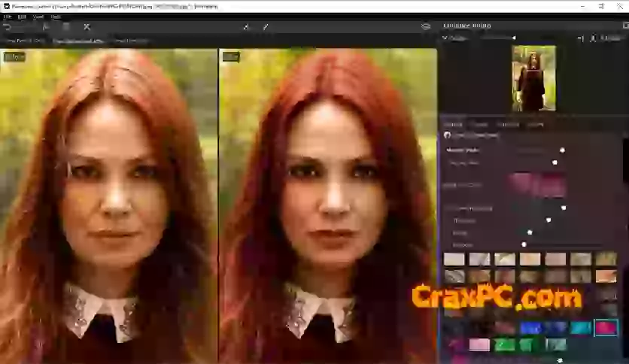Viewport: 629px width, 364px height.
Task: Open the second tab in the controls panel
Action: pyautogui.click(x=479, y=125)
